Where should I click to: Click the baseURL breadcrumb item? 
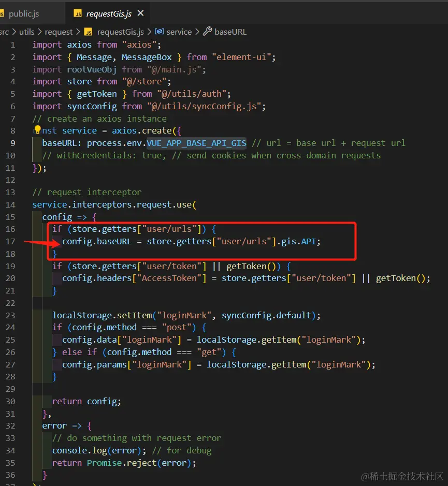click(x=230, y=32)
